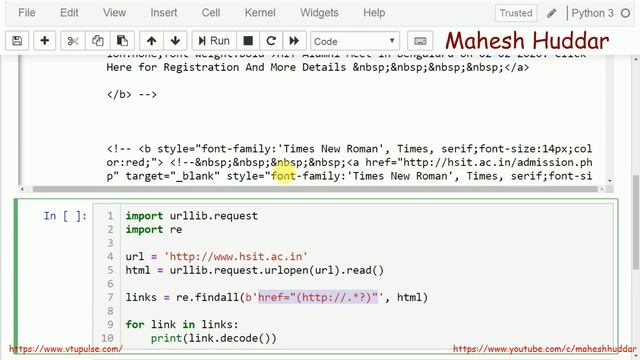Open the Widgets menu
Screen dimensions: 640x360
pyautogui.click(x=319, y=13)
